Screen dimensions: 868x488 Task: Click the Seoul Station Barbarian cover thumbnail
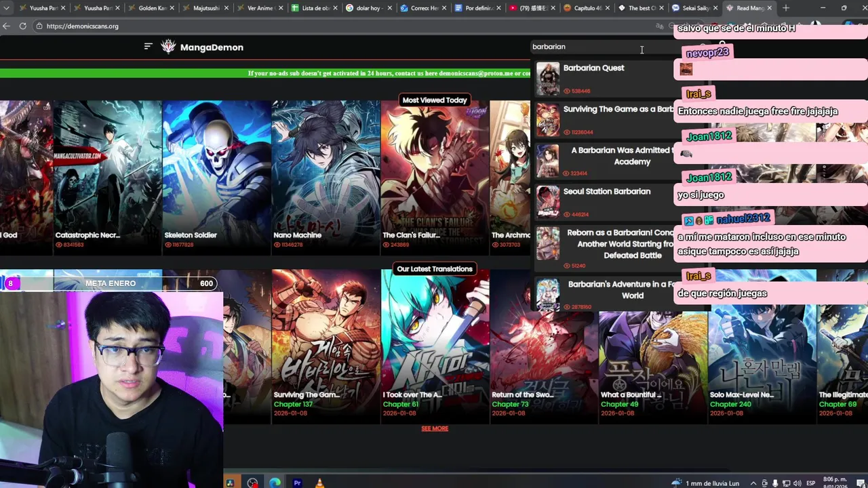coord(548,202)
